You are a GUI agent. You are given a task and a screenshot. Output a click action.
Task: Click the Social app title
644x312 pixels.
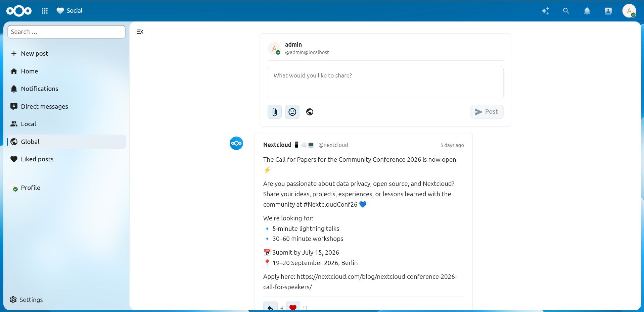click(x=75, y=11)
